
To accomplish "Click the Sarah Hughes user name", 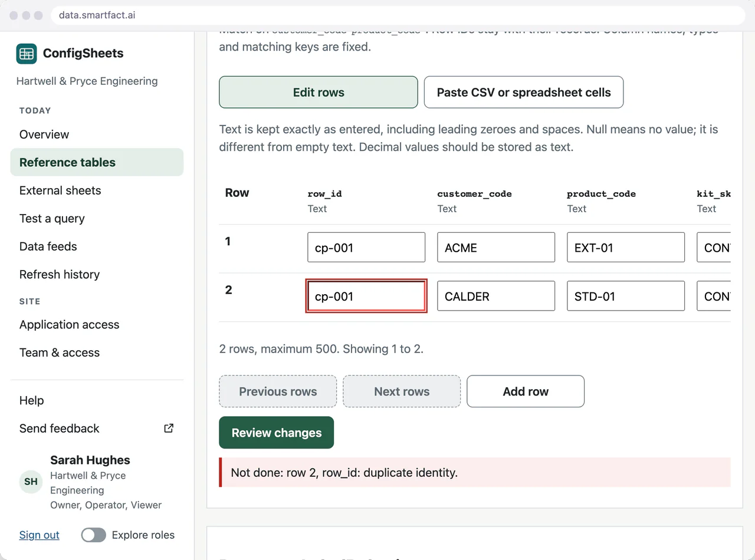I will [x=90, y=460].
